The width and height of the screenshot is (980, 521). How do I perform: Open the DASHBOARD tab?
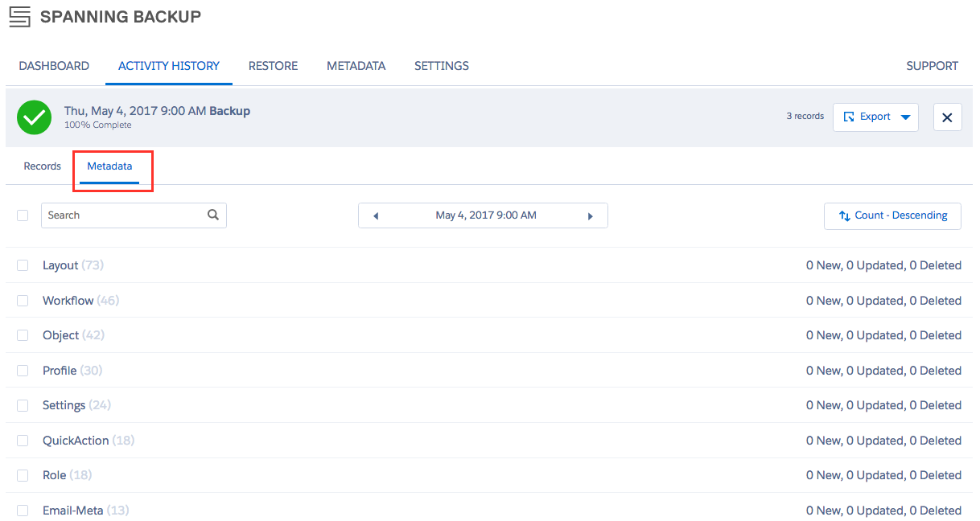[x=54, y=66]
